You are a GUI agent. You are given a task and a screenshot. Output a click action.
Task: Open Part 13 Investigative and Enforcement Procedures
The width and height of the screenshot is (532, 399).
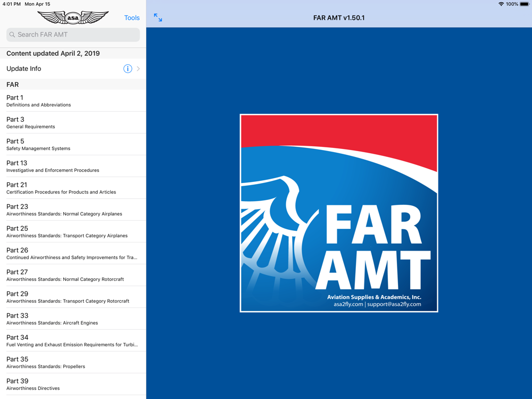tap(73, 166)
